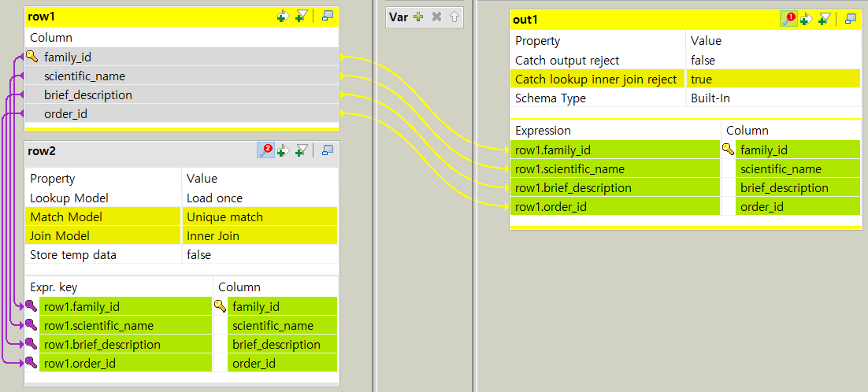868x392 pixels.
Task: Edit out1 expression row1.order_id
Action: (x=615, y=207)
